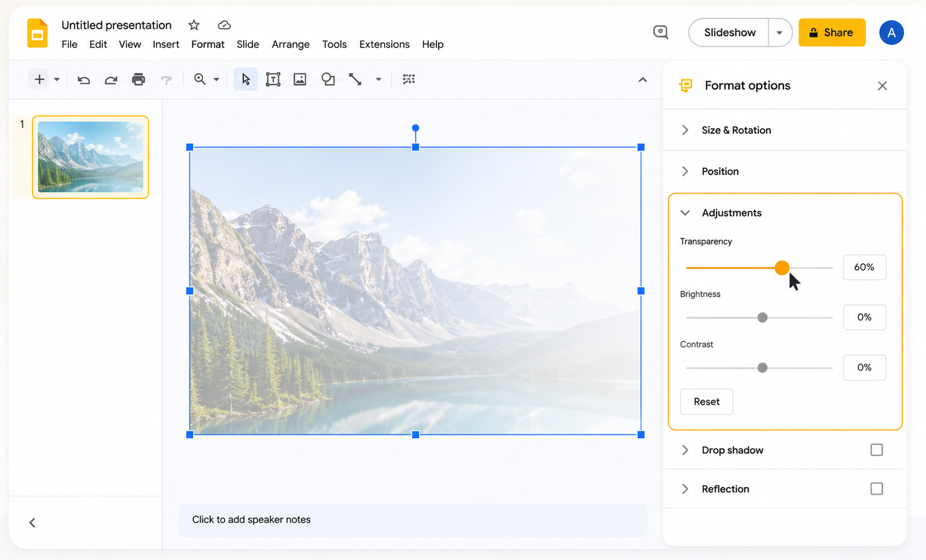926x560 pixels.
Task: Click the Untitled presentation title
Action: click(x=117, y=25)
